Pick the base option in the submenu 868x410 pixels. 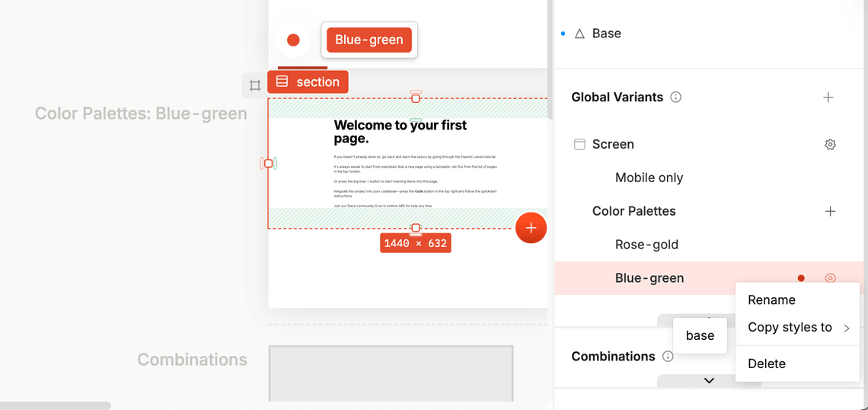(x=700, y=335)
